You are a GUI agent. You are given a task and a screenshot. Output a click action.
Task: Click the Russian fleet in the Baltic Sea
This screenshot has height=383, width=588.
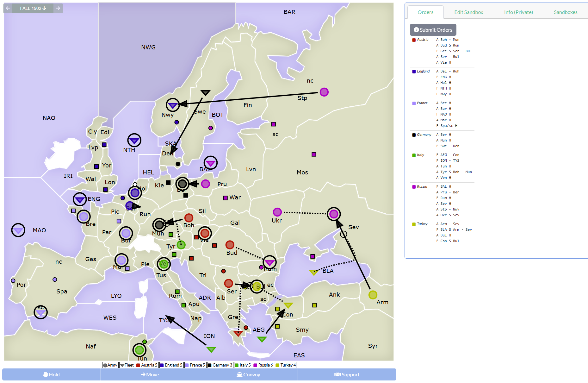pyautogui.click(x=211, y=163)
